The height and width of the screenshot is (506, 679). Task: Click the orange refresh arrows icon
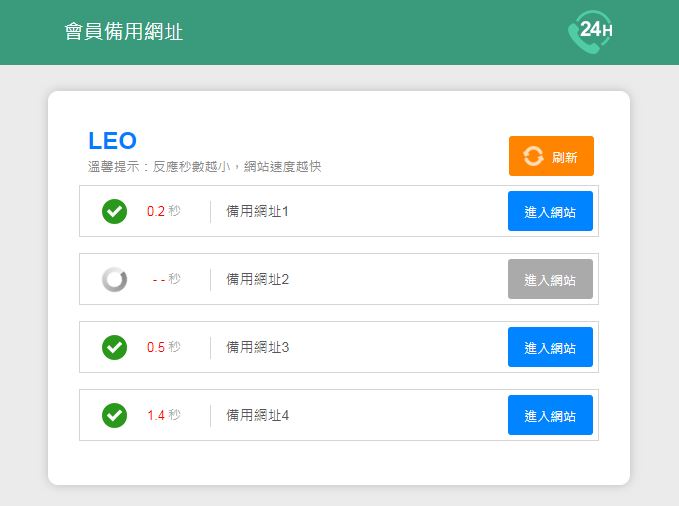coord(534,156)
